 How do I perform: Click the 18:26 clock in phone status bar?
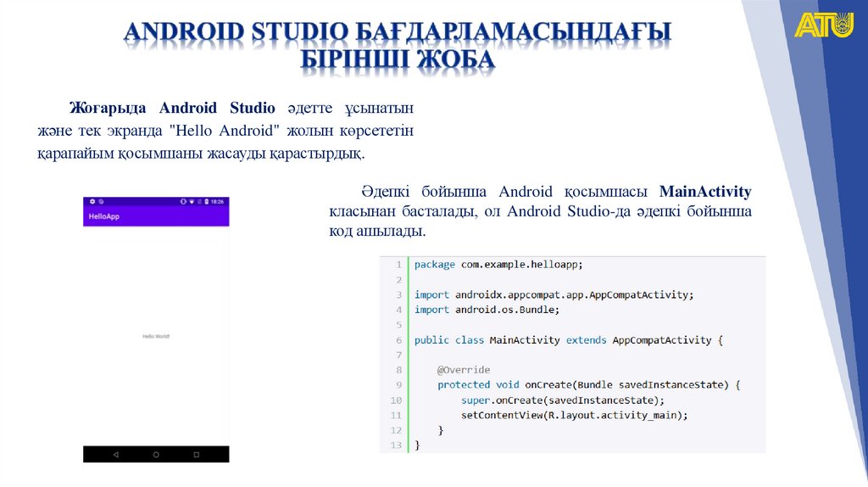click(x=218, y=202)
